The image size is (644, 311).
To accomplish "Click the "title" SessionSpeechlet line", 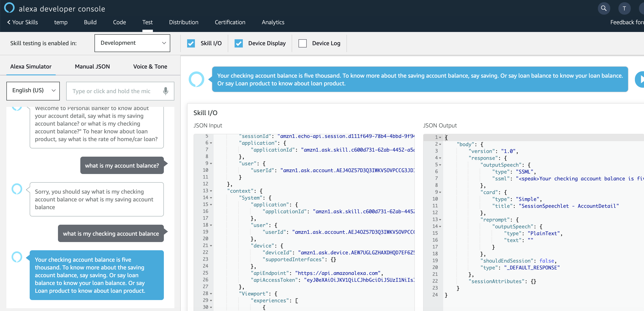I will (555, 206).
